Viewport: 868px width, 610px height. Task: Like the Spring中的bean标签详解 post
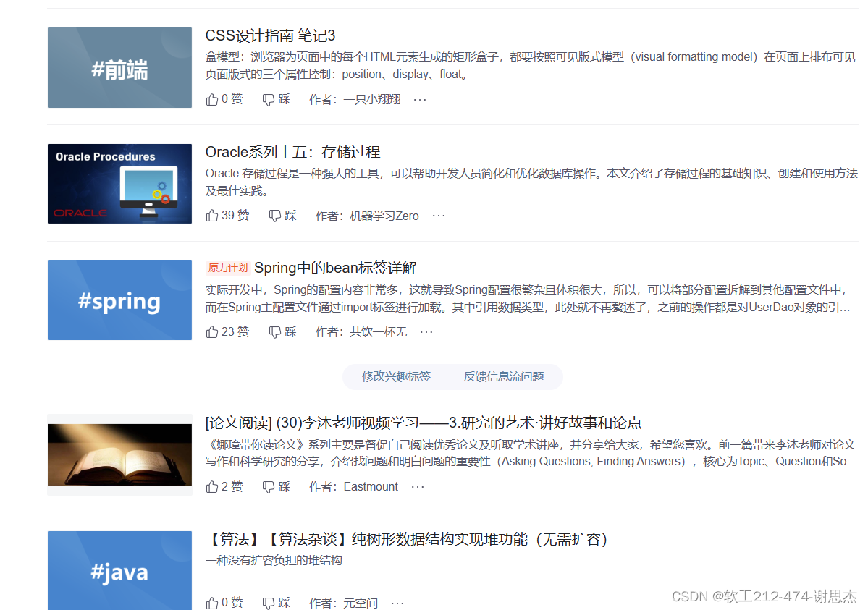[212, 331]
